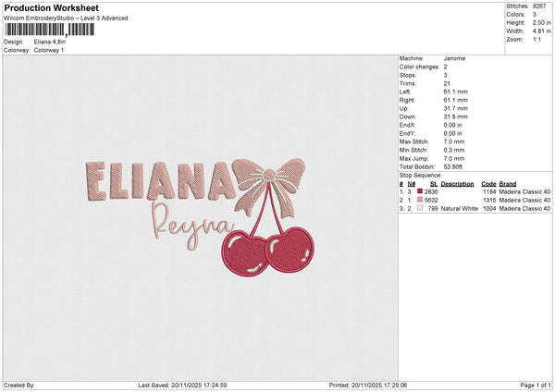The height and width of the screenshot is (392, 555).
Task: Click the Max Stitch value '7.0 mm'
Action: coord(454,141)
